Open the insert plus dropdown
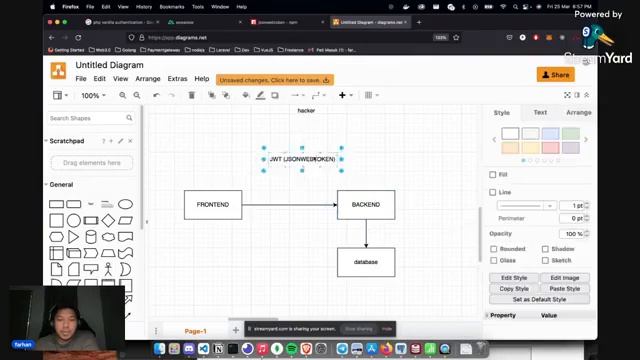The width and height of the screenshot is (640, 360). 346,95
